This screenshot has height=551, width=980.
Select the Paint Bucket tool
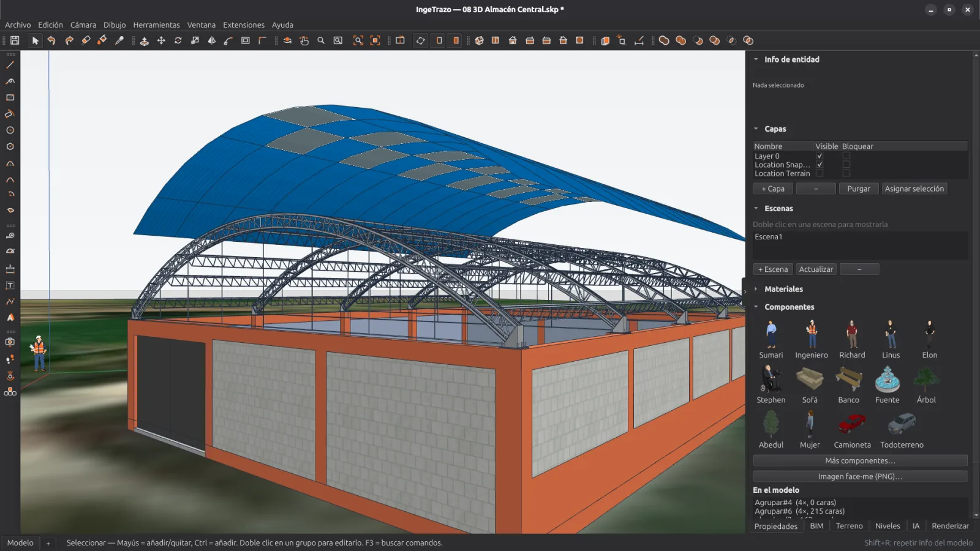102,40
